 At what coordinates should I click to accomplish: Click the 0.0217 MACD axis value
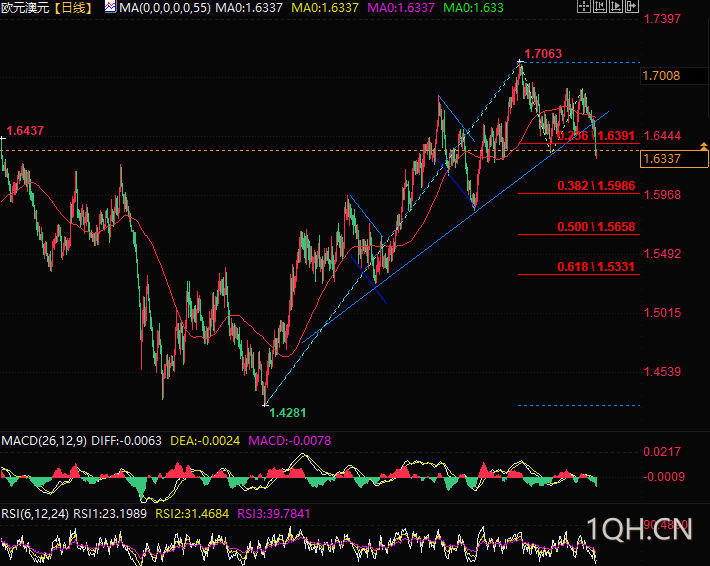662,451
